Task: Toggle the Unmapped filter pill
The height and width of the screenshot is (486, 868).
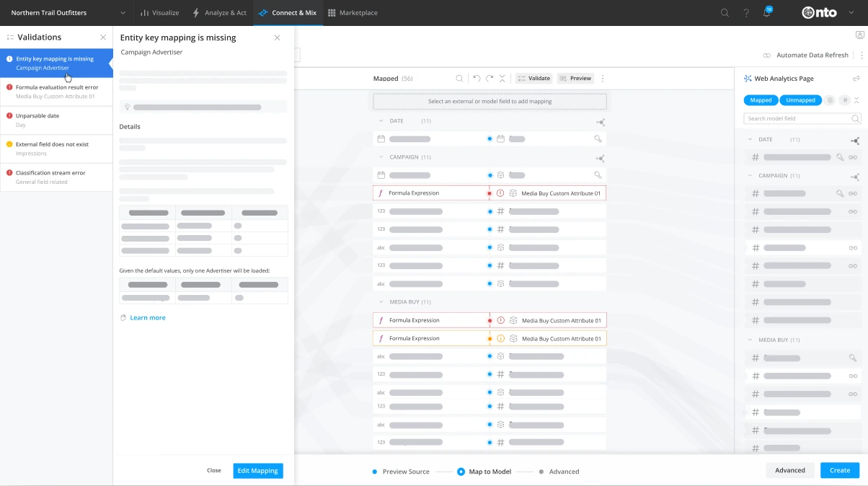Action: pos(800,100)
